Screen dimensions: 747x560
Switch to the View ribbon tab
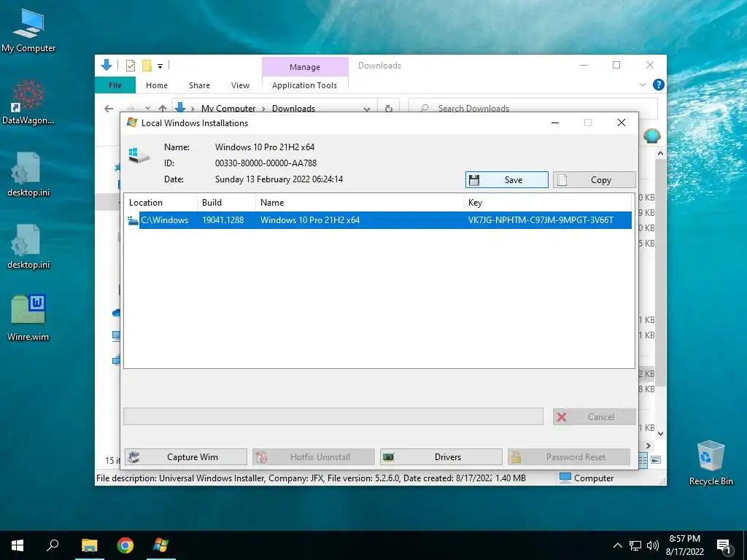pos(240,85)
